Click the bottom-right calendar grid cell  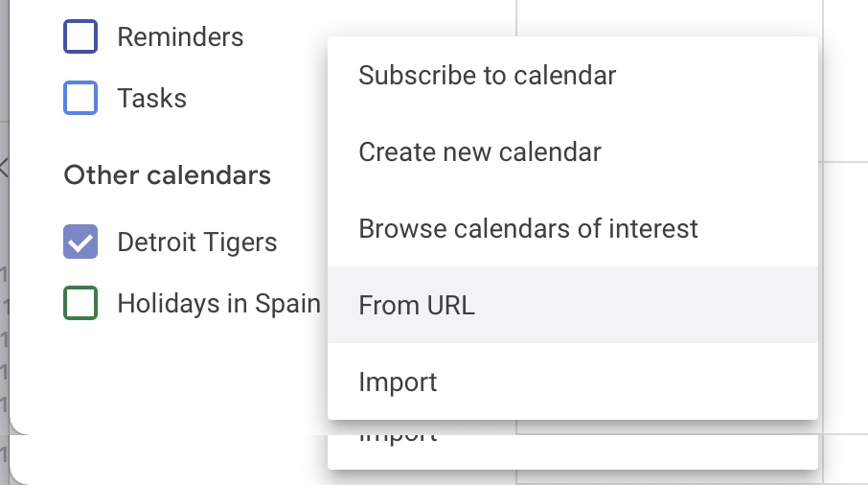coord(846,459)
